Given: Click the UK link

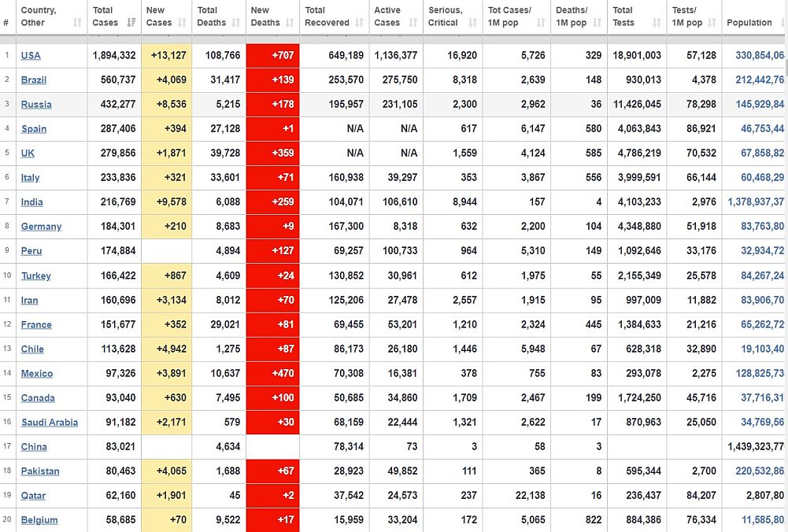Looking at the screenshot, I should pos(28,153).
